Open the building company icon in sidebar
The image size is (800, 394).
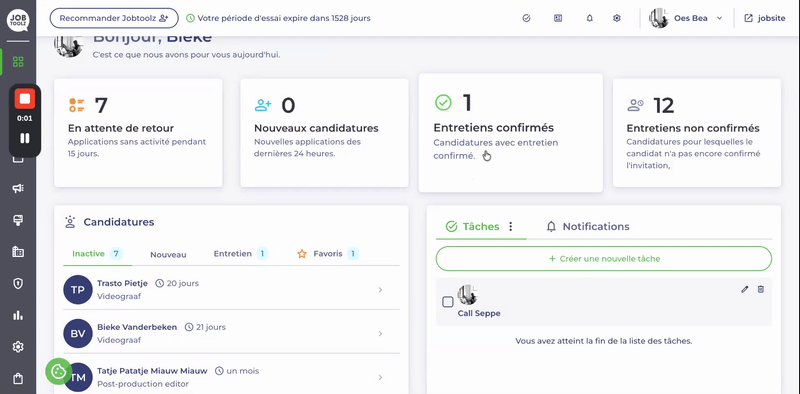tap(18, 252)
